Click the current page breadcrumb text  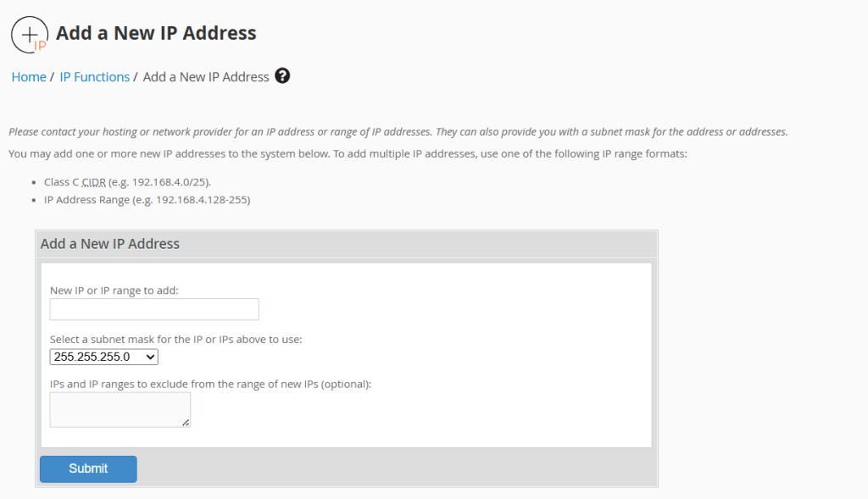[206, 77]
